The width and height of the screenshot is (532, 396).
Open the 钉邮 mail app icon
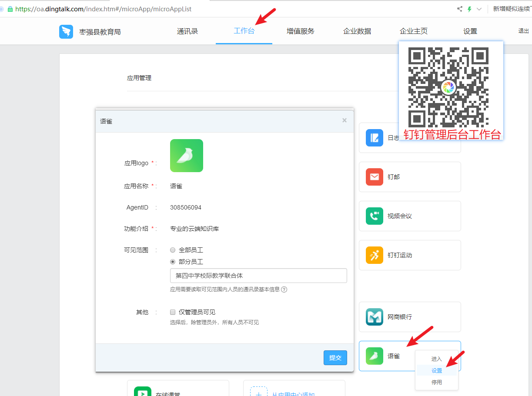point(375,177)
